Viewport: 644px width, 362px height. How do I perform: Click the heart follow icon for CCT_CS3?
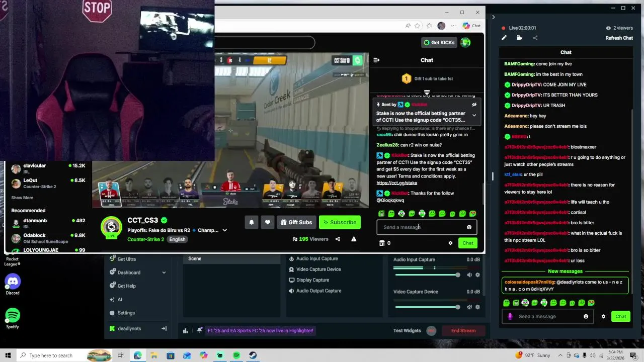pos(268,222)
